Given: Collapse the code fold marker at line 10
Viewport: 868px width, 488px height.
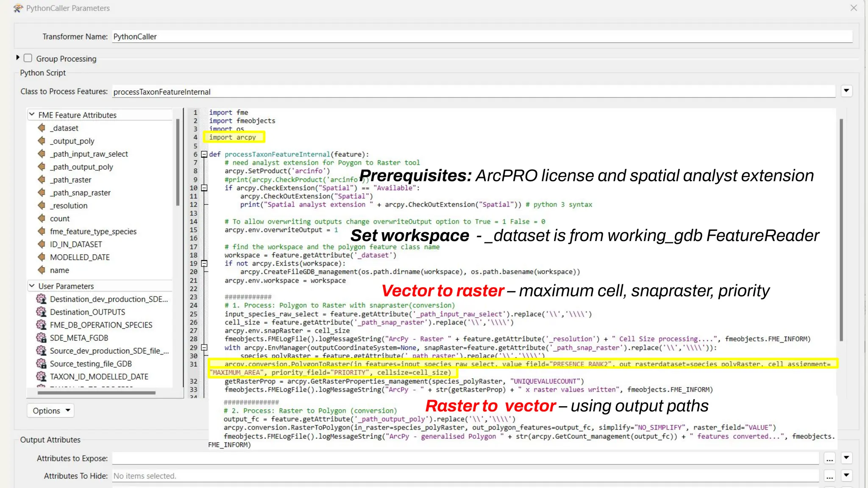Looking at the screenshot, I should pyautogui.click(x=204, y=188).
